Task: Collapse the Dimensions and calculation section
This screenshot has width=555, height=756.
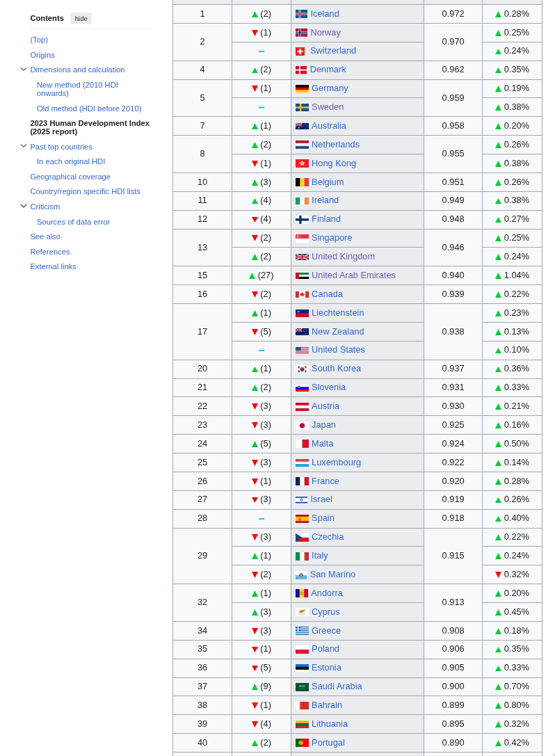Action: coord(23,70)
